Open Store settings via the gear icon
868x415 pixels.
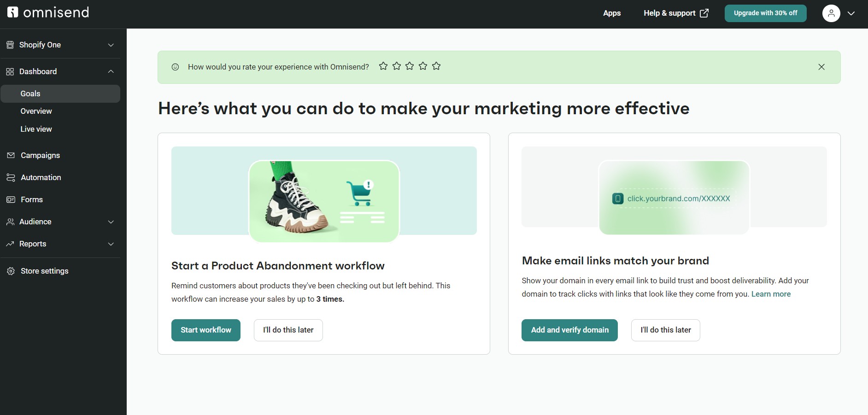[10, 271]
